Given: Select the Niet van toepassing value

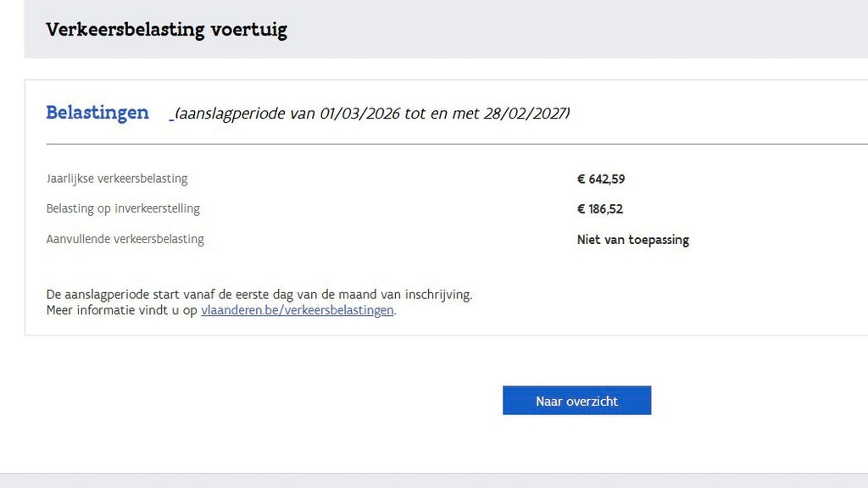Looking at the screenshot, I should pos(632,240).
